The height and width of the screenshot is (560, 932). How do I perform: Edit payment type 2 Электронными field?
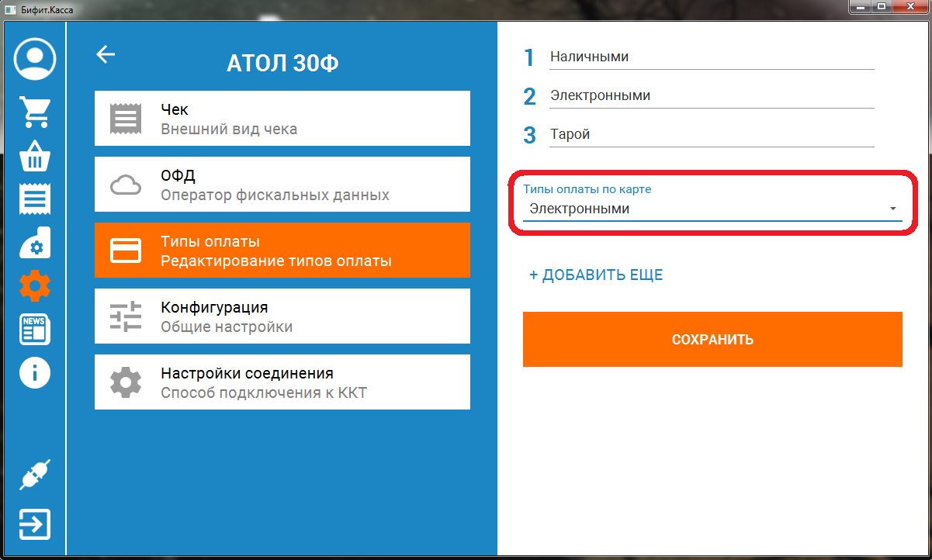(x=712, y=96)
